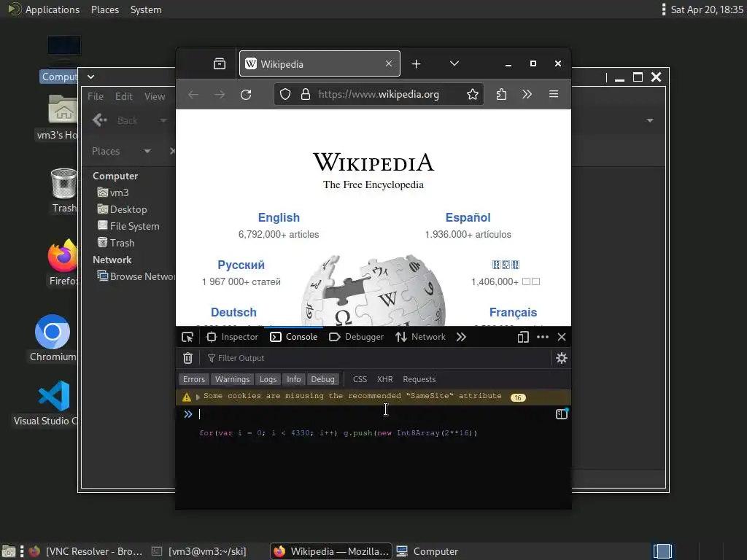Image resolution: width=747 pixels, height=560 pixels.
Task: Activate the element picker in devtools
Action: tap(187, 337)
